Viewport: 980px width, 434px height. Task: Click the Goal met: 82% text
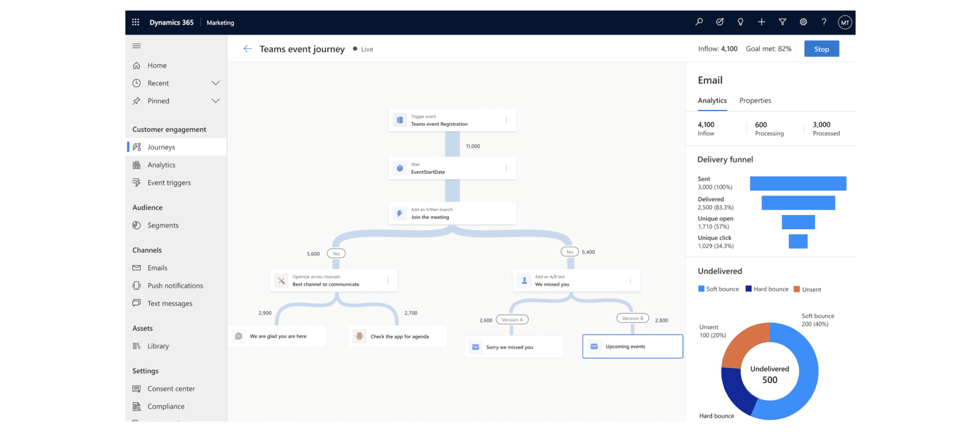768,49
